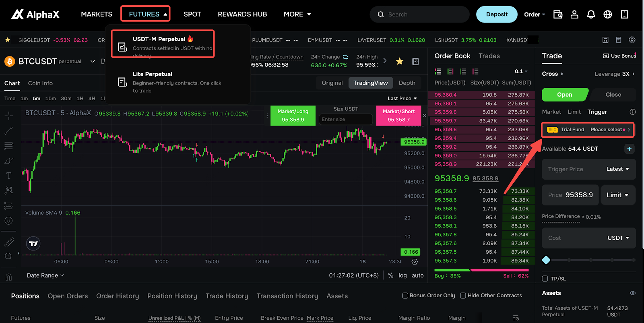Open Trial Fund Please select
Screen dimensions: 644x323
click(x=588, y=130)
